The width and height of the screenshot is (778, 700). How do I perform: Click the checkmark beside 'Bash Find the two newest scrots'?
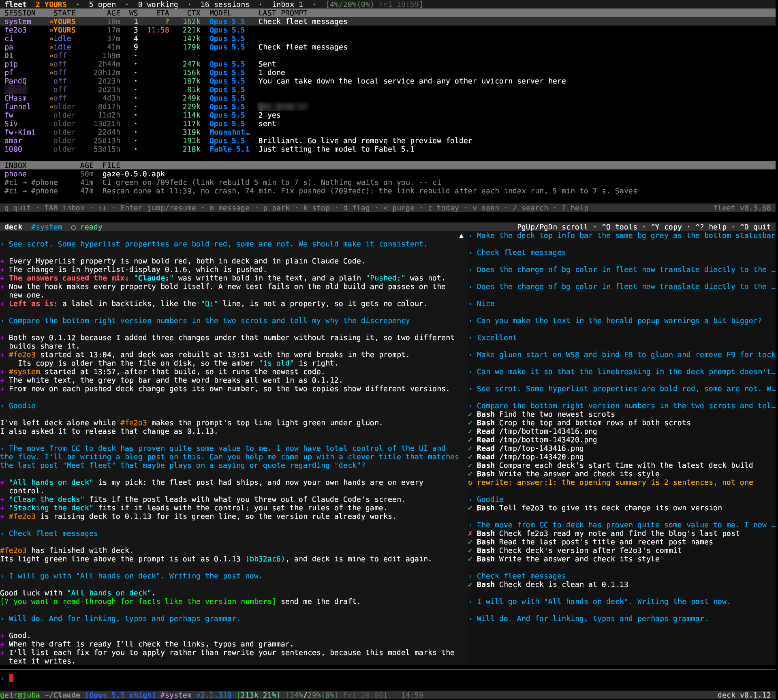pyautogui.click(x=470, y=414)
